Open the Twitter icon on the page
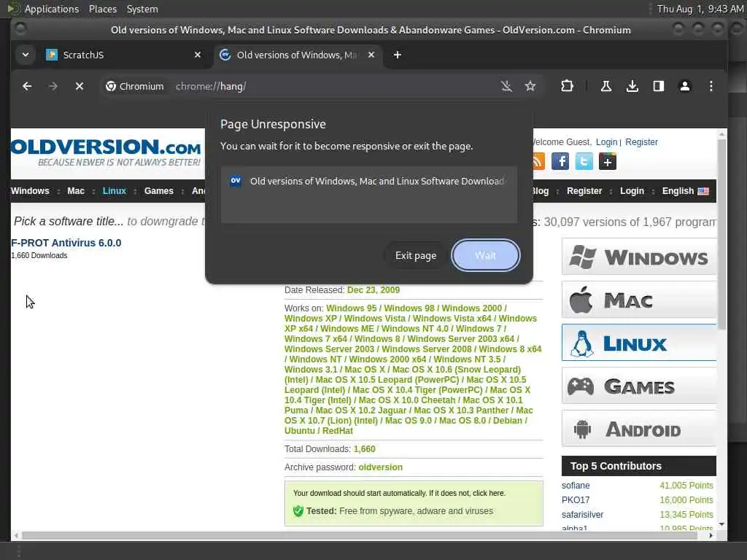The image size is (747, 560). point(584,161)
